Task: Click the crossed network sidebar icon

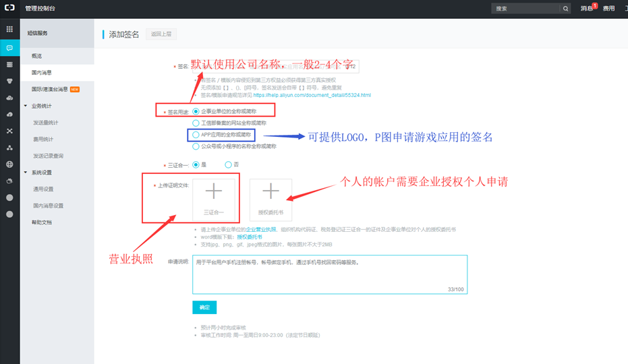Action: point(9,131)
